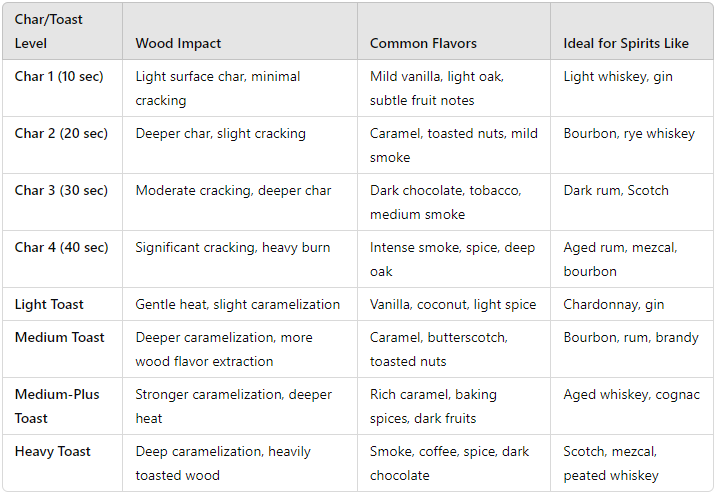This screenshot has height=494, width=717.
Task: Click the Heavy Toast row label
Action: (x=53, y=451)
